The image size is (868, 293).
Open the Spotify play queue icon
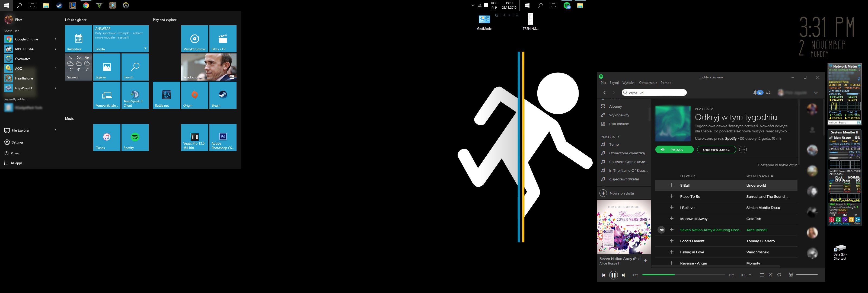tap(762, 275)
